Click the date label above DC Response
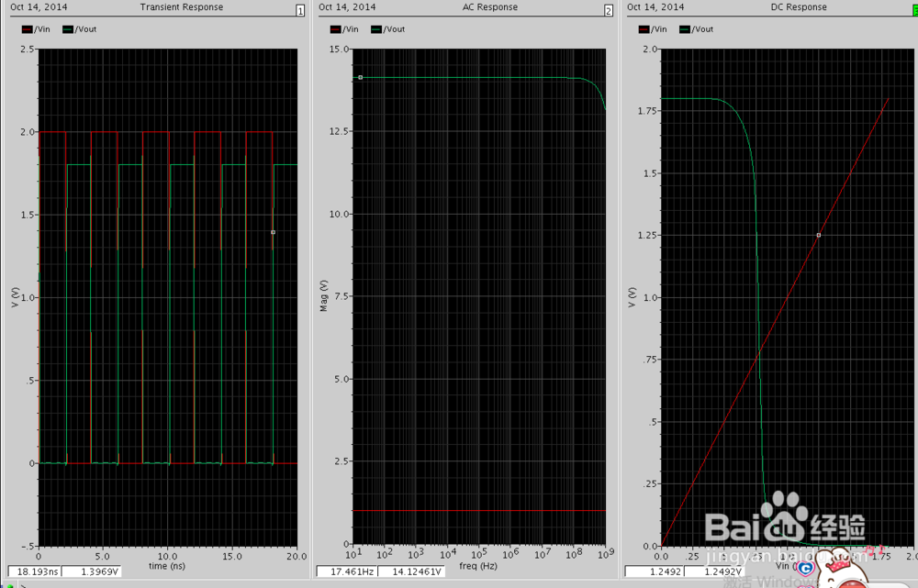This screenshot has height=588, width=918. (655, 7)
